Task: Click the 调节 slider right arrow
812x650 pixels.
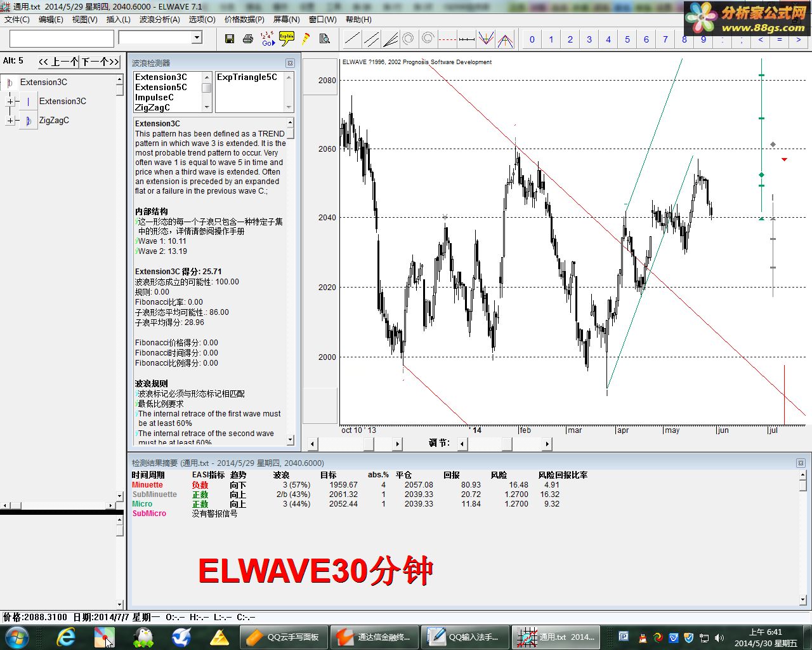Action: [x=547, y=444]
